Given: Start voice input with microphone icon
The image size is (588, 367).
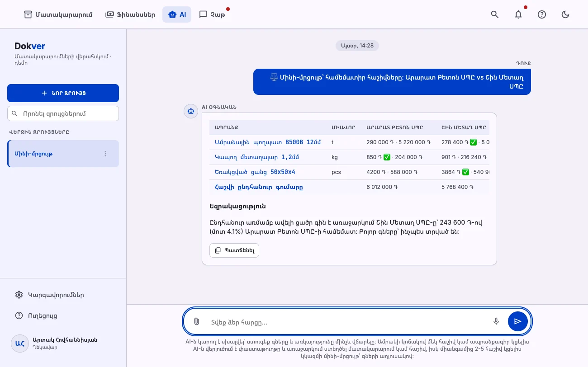Looking at the screenshot, I should [x=496, y=321].
